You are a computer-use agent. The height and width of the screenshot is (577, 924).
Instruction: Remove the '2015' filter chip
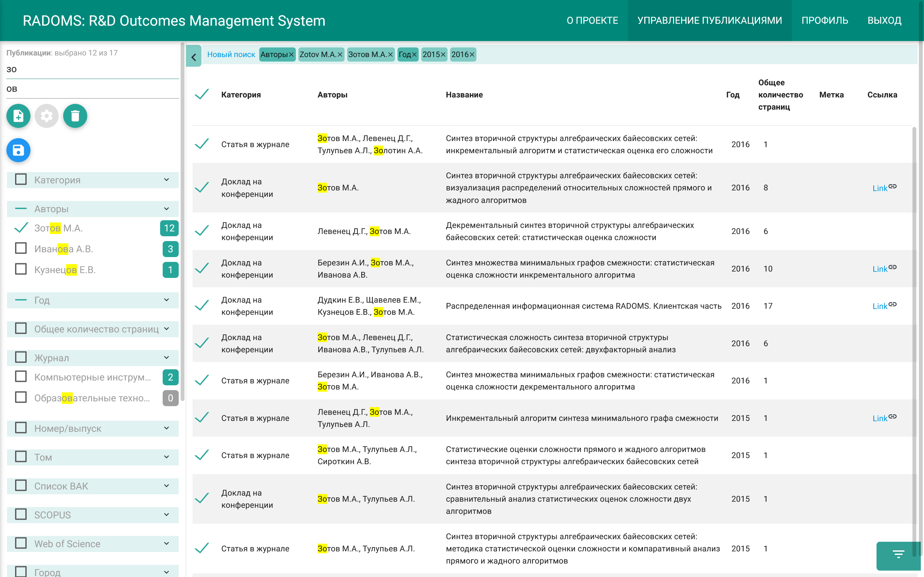point(443,54)
